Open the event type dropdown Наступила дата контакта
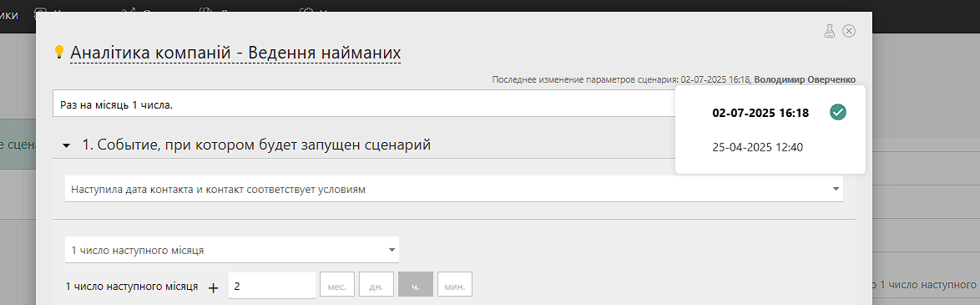The image size is (980, 305). click(x=454, y=189)
